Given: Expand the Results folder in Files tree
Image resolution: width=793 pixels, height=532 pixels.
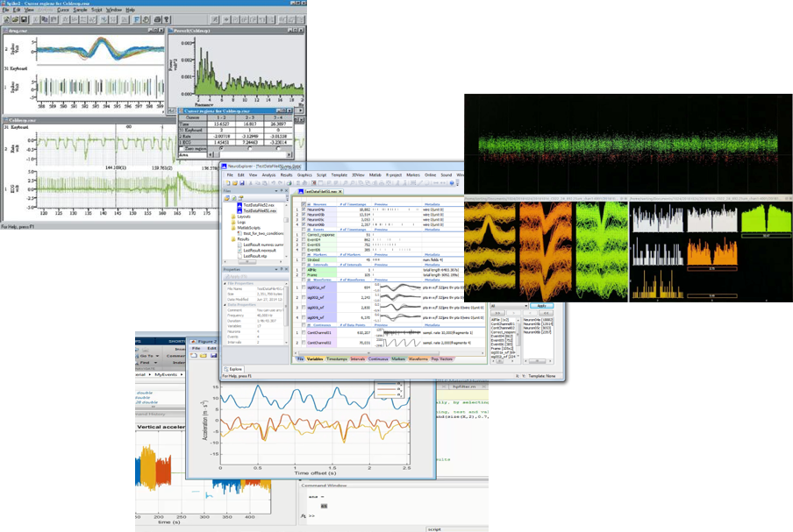Looking at the screenshot, I should [x=233, y=238].
